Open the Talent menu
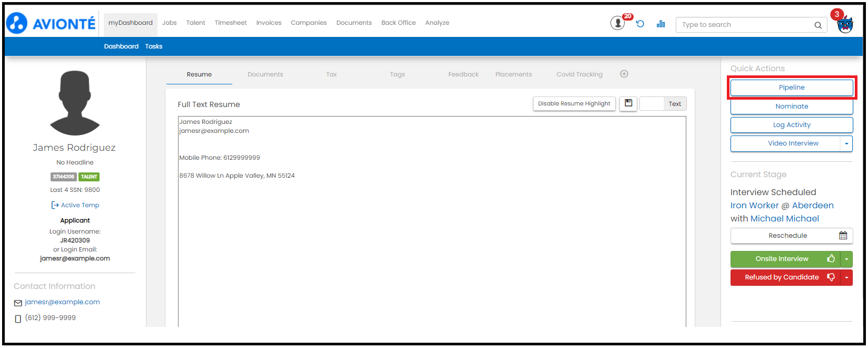The image size is (868, 348). [x=195, y=23]
